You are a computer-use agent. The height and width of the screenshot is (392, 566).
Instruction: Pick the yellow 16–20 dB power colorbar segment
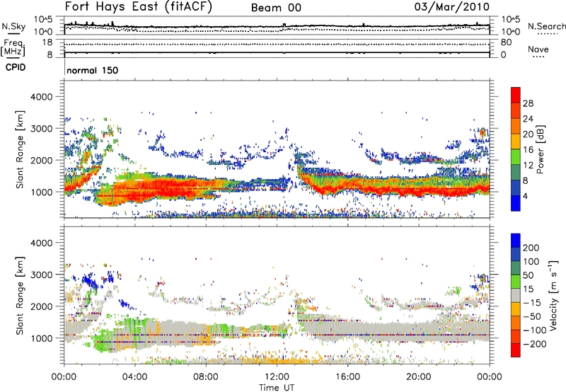click(516, 142)
